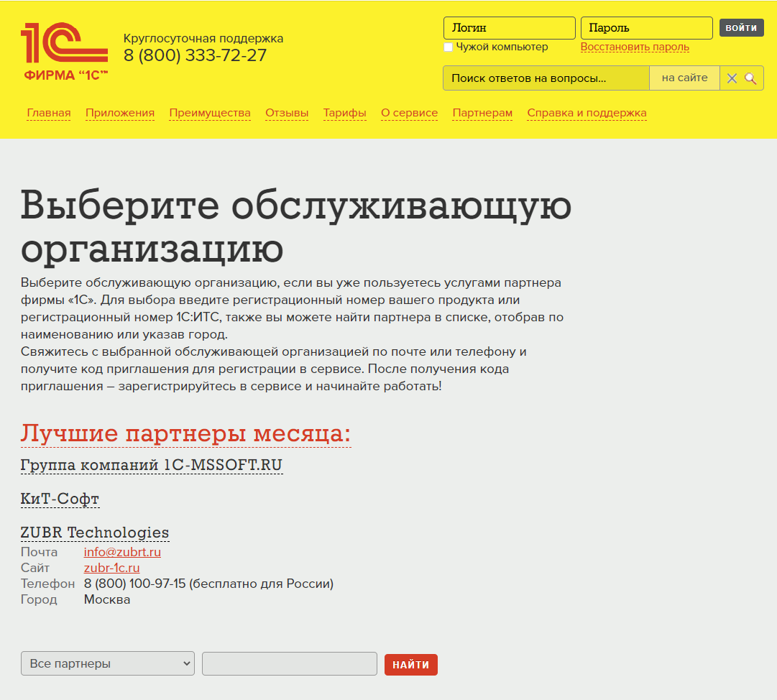
Task: Click the city value 'Москва'
Action: [107, 599]
